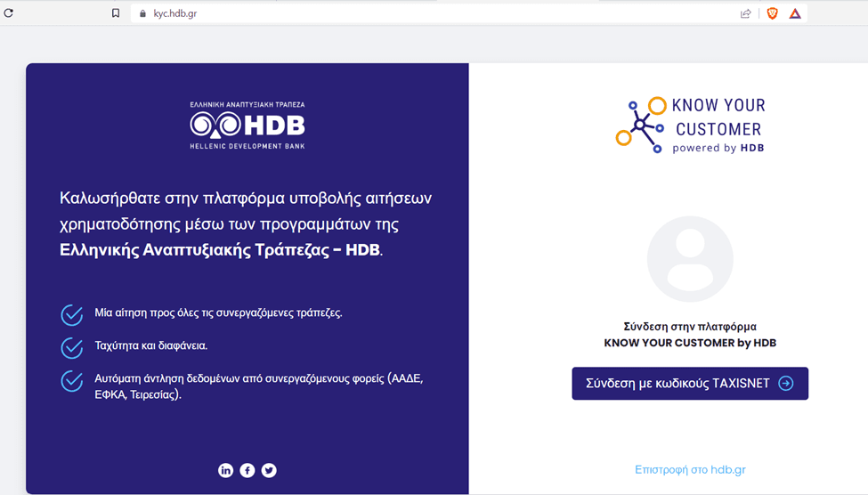Click the user avatar placeholder
This screenshot has width=868, height=495.
tap(690, 259)
